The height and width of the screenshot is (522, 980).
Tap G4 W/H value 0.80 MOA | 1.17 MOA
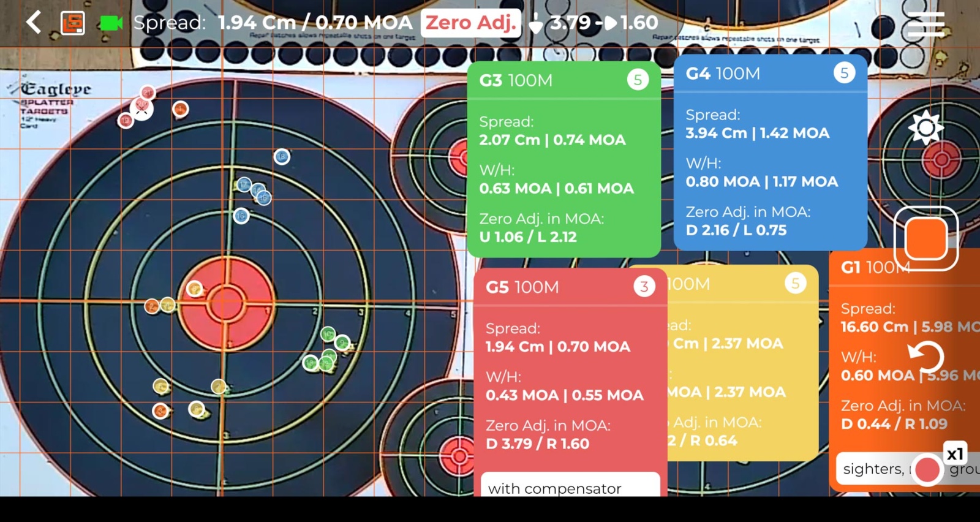762,181
